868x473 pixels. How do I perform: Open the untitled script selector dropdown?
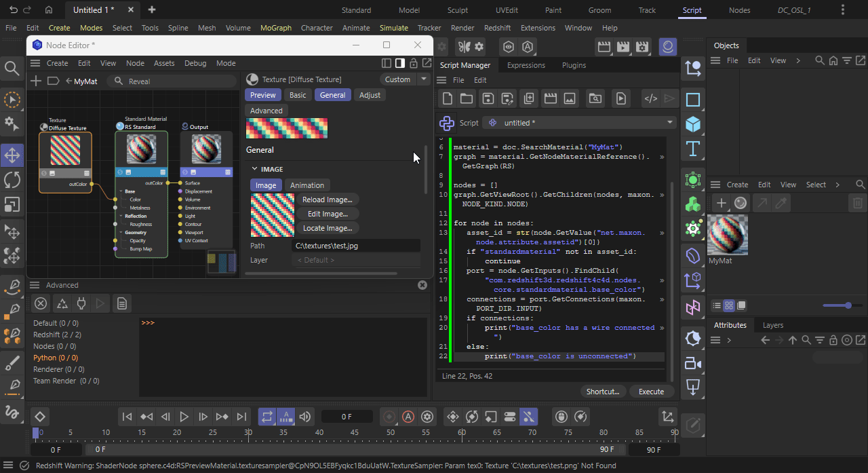click(580, 123)
